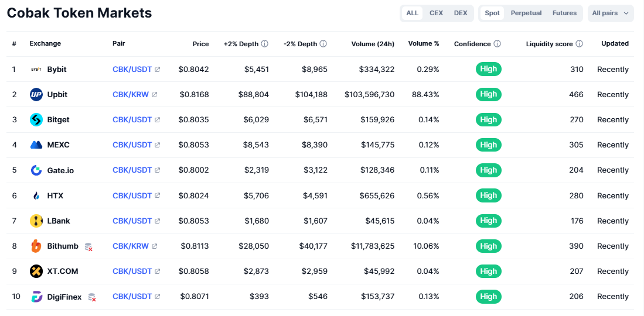Click Upbit liquidity score 466
Viewport: 644px width, 316px height.
coord(576,95)
